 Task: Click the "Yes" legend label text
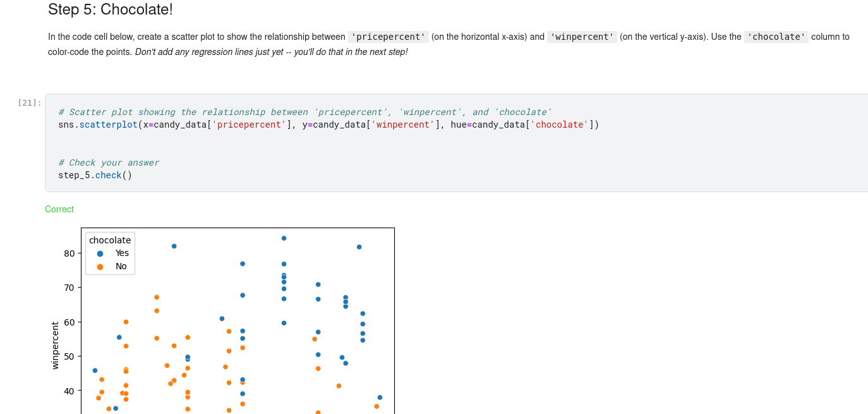(x=122, y=253)
